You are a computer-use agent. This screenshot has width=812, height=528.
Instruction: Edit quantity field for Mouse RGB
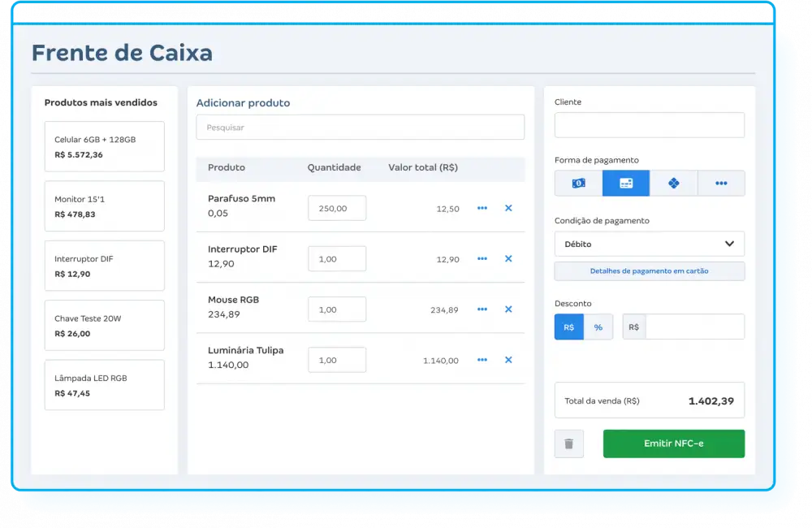pyautogui.click(x=337, y=309)
